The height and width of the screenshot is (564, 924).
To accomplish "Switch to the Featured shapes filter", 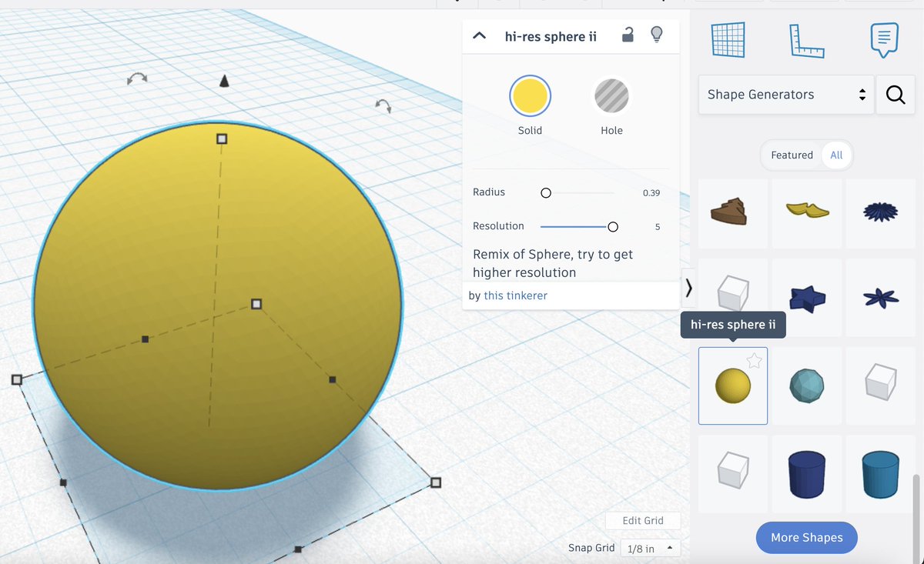I will [x=792, y=155].
